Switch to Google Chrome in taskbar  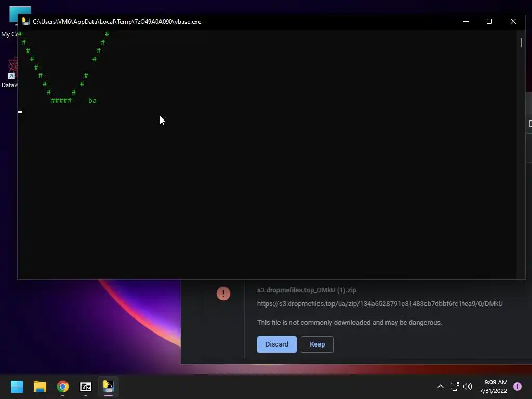63,387
